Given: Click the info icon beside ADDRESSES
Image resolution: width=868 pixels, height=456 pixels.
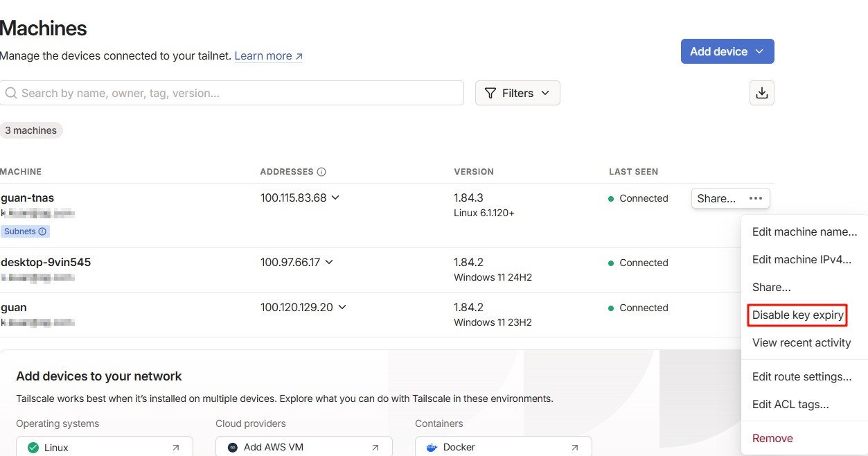Looking at the screenshot, I should coord(321,172).
